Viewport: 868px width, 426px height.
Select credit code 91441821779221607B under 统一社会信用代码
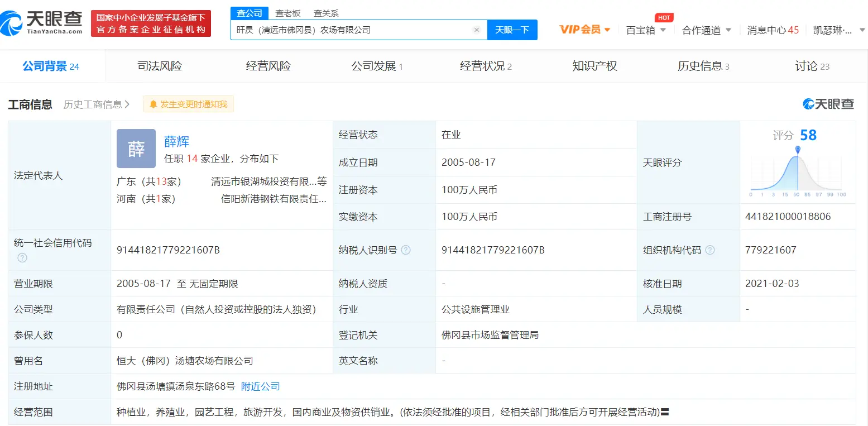[x=168, y=250]
